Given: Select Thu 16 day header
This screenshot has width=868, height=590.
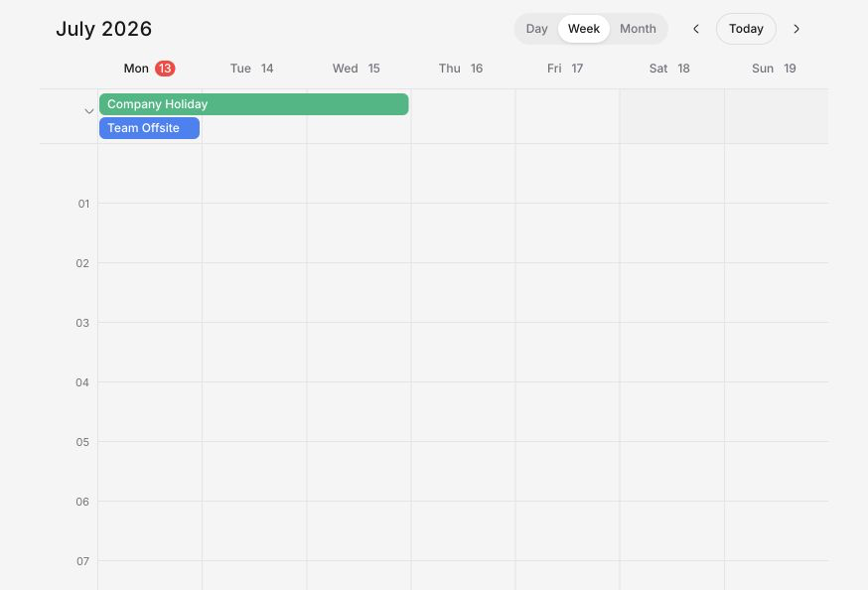Looking at the screenshot, I should click(x=461, y=69).
